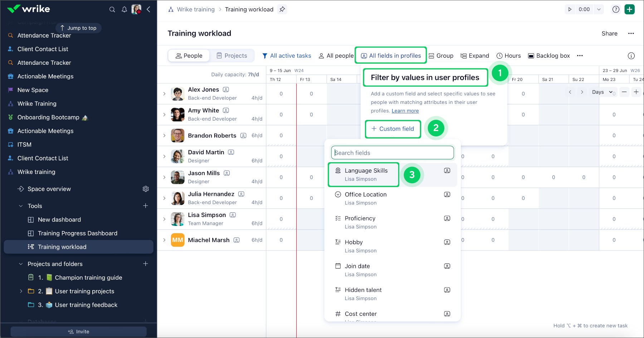Open the help question mark icon
The width and height of the screenshot is (644, 338).
616,9
